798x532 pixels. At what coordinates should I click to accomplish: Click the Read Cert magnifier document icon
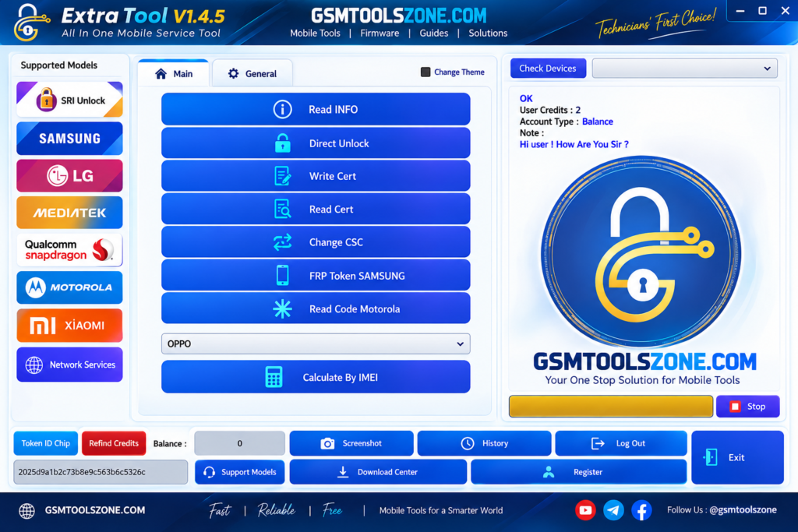[282, 209]
